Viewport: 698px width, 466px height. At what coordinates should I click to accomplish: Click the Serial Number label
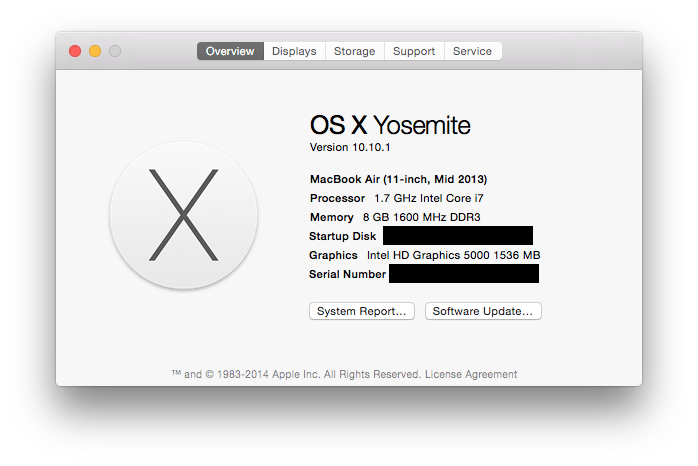347,274
